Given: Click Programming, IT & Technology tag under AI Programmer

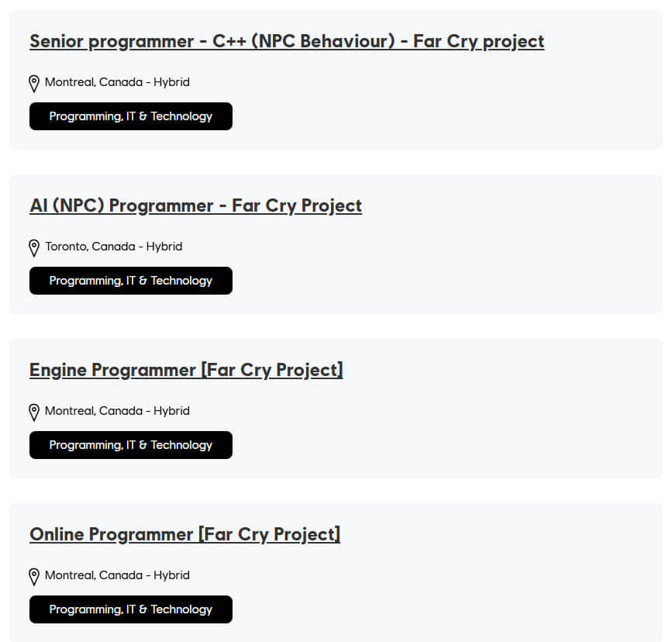Looking at the screenshot, I should coord(130,281).
